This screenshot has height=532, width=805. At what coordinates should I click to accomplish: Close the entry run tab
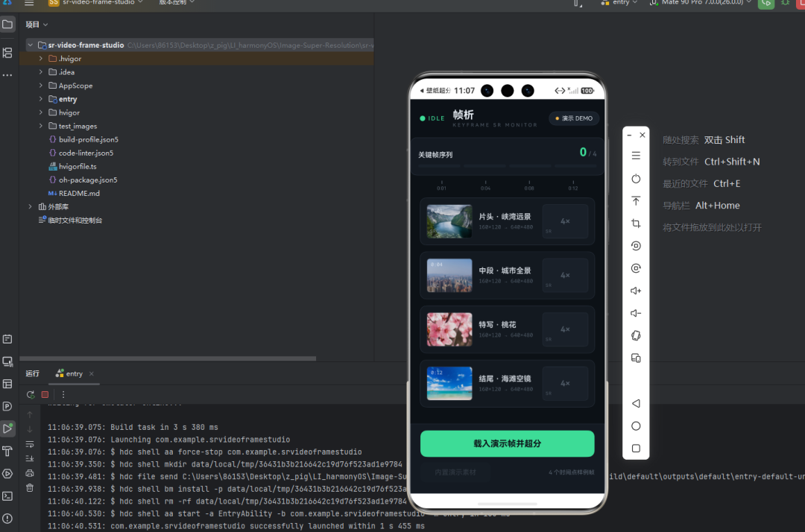92,374
